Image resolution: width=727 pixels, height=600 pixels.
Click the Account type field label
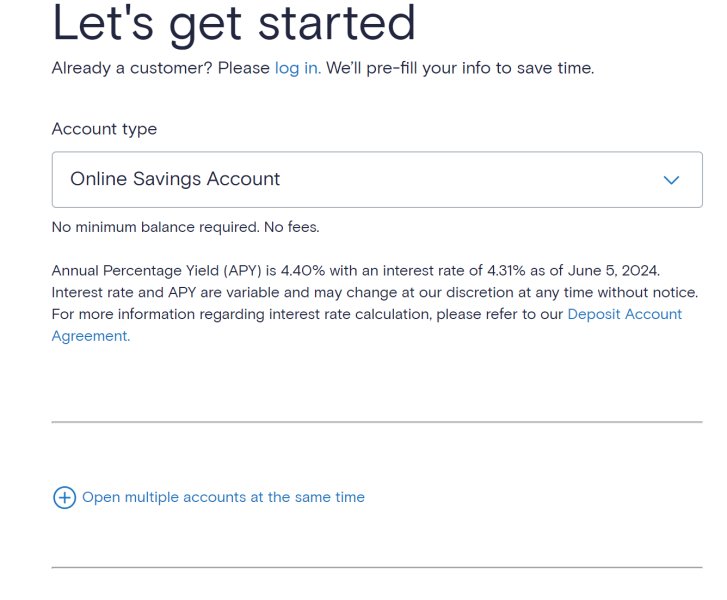click(104, 129)
